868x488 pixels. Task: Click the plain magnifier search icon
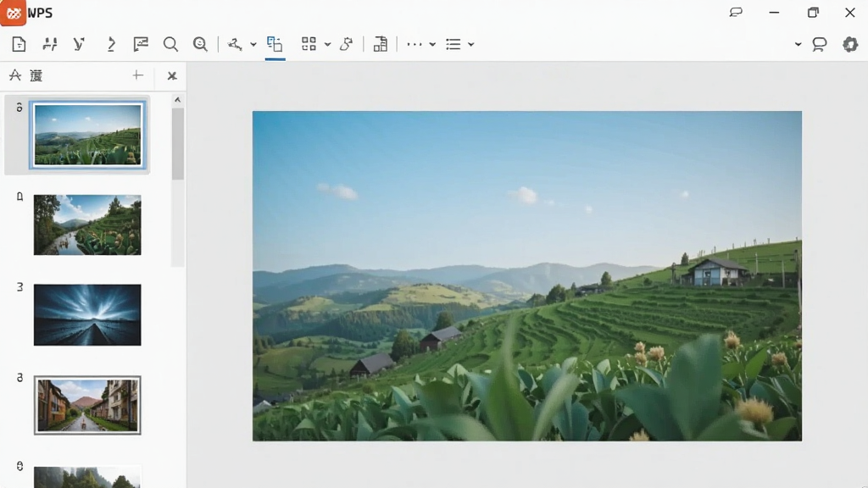pos(170,44)
